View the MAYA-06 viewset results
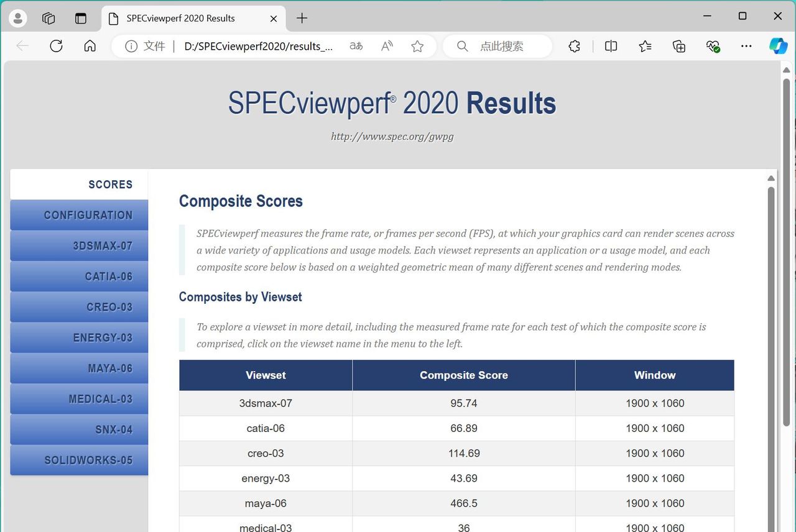 pos(79,369)
